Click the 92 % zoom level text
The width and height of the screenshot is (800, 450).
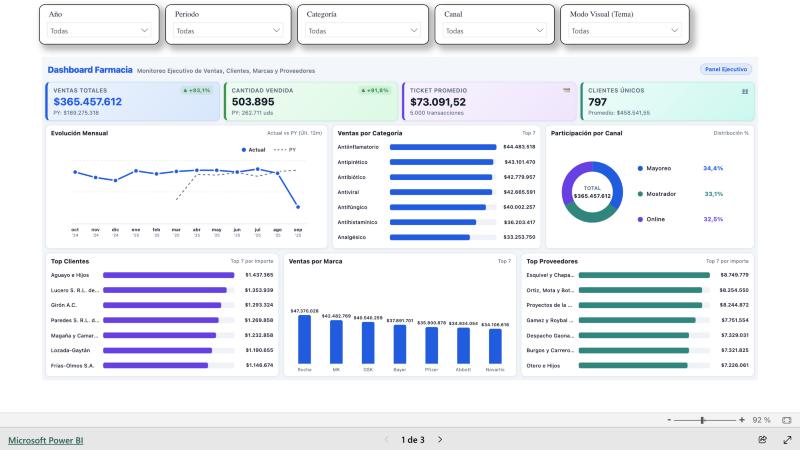point(761,420)
